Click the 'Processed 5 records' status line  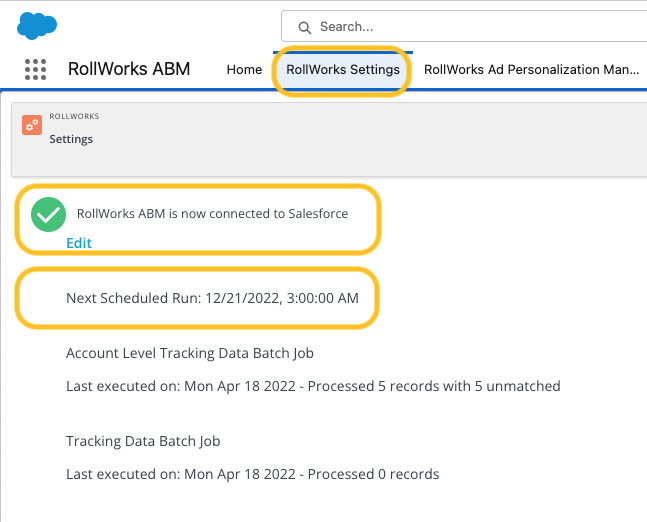tap(313, 386)
